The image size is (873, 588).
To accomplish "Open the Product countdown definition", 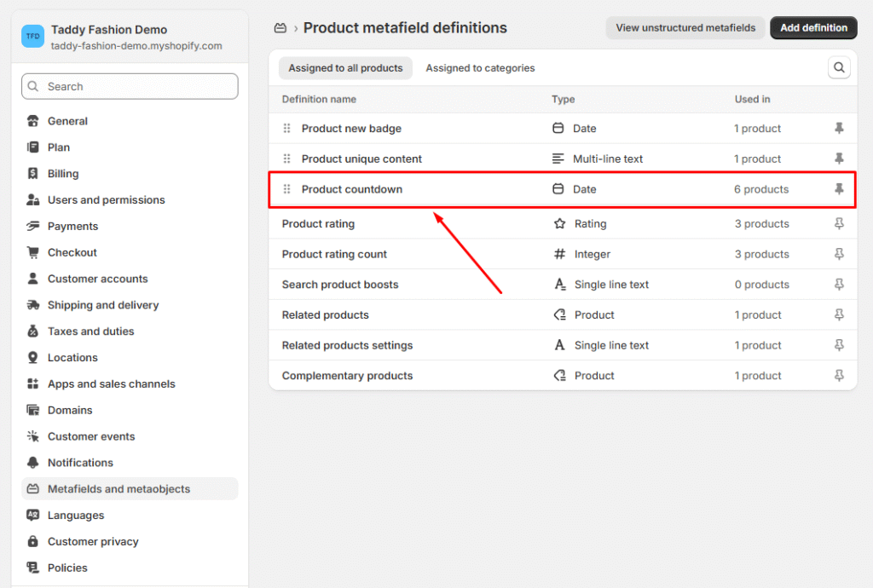I will point(352,189).
